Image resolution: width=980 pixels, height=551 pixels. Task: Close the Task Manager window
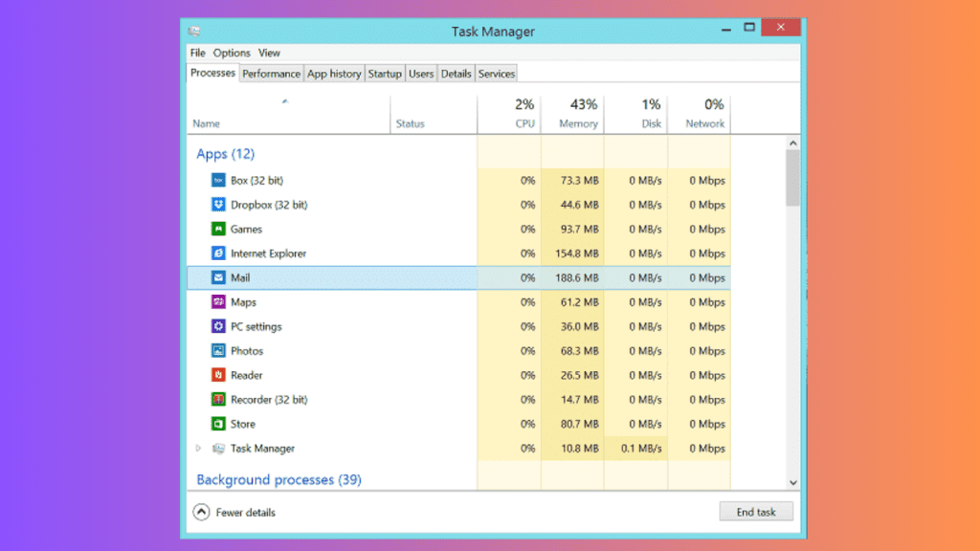(x=781, y=28)
